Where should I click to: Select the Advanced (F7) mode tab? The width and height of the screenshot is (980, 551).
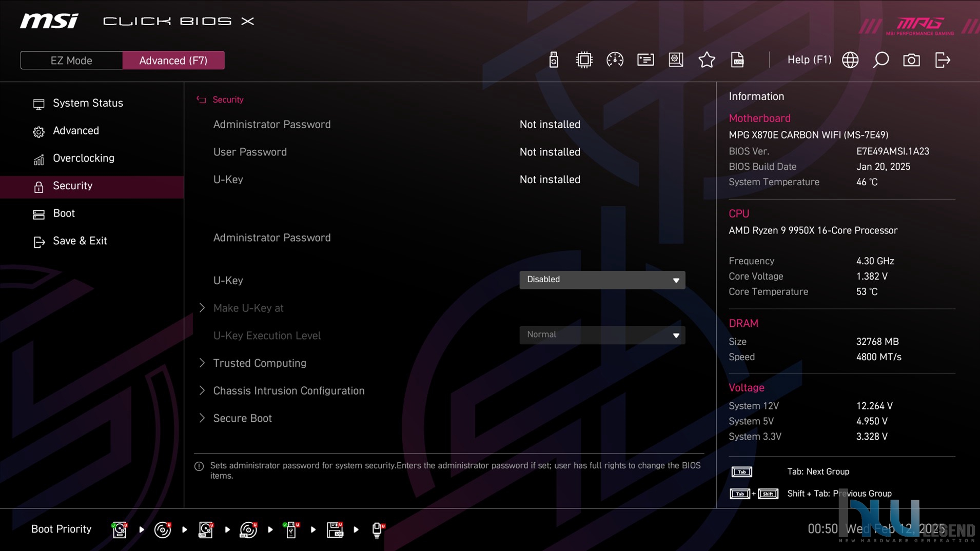point(173,61)
